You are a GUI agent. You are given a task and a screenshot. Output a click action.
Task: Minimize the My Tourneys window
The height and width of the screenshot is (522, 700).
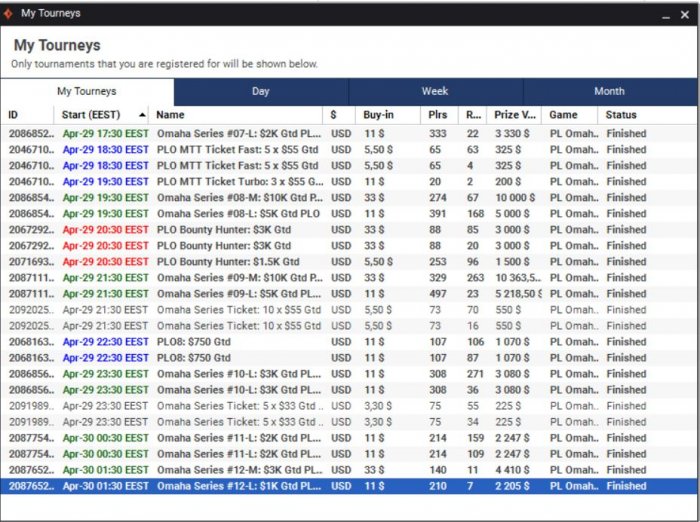point(662,14)
